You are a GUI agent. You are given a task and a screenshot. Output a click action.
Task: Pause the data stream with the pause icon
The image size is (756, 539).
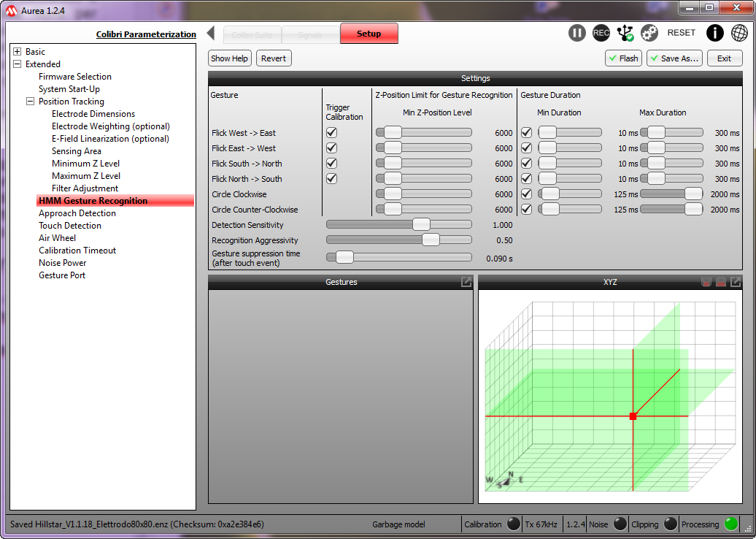point(577,33)
